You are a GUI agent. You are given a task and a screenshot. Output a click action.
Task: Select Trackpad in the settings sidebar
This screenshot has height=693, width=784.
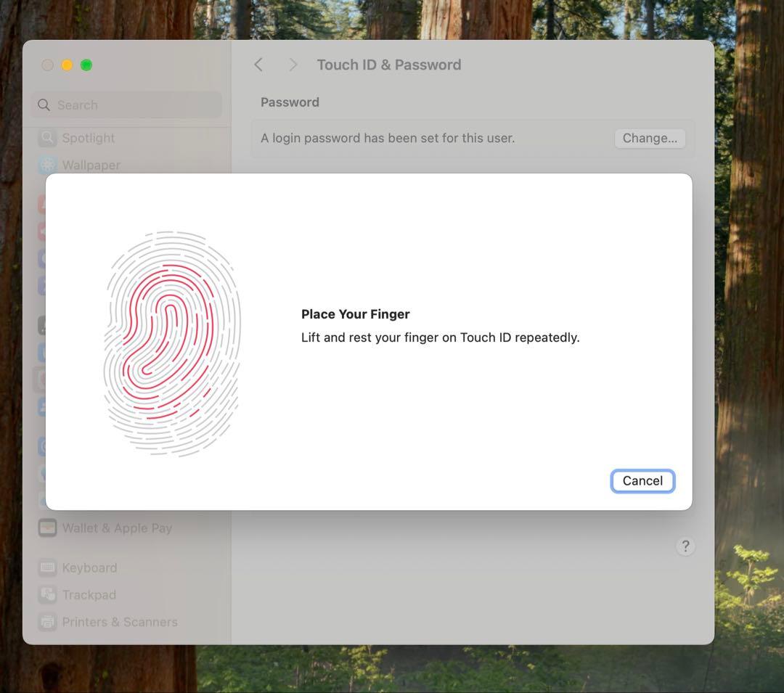click(89, 595)
